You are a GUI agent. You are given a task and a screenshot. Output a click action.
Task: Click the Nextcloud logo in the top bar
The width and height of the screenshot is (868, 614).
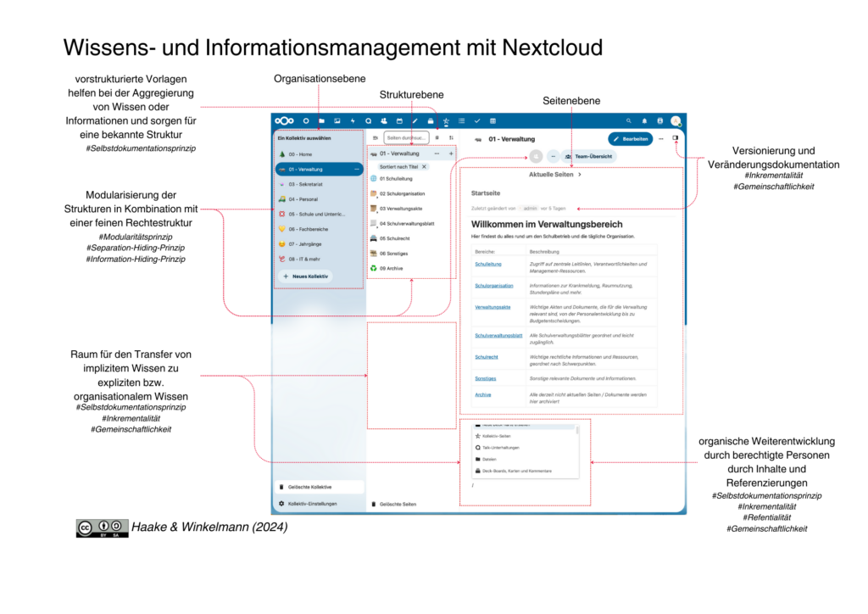(285, 120)
